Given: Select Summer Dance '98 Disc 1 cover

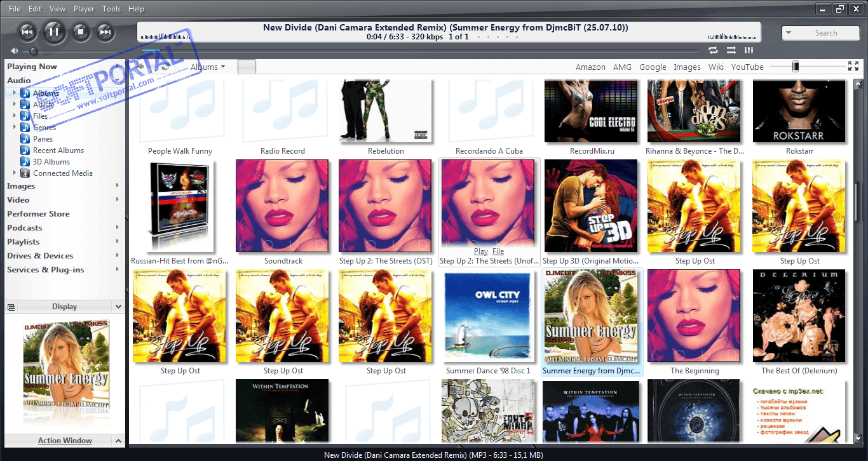Looking at the screenshot, I should tap(488, 316).
